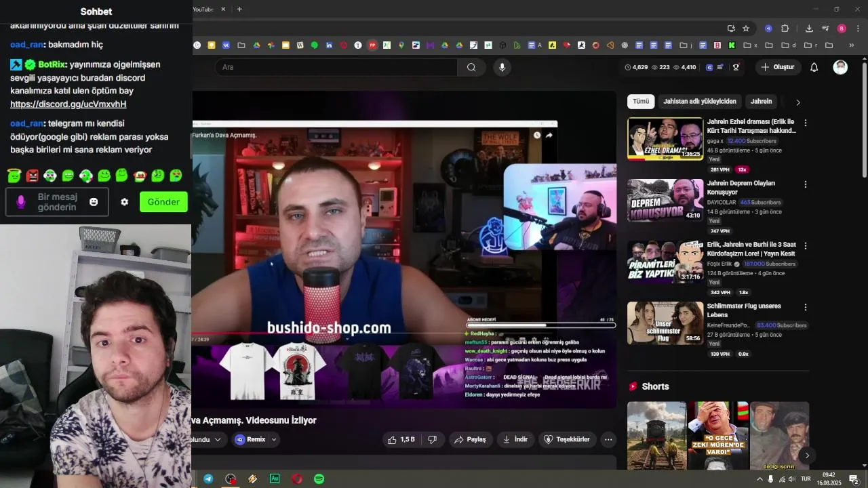The image size is (868, 488).
Task: Click İndir to download video
Action: point(515,439)
